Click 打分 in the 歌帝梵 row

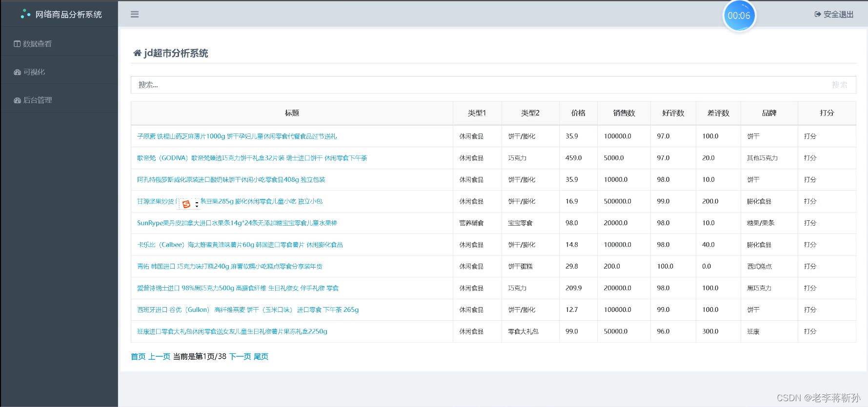[x=810, y=158]
